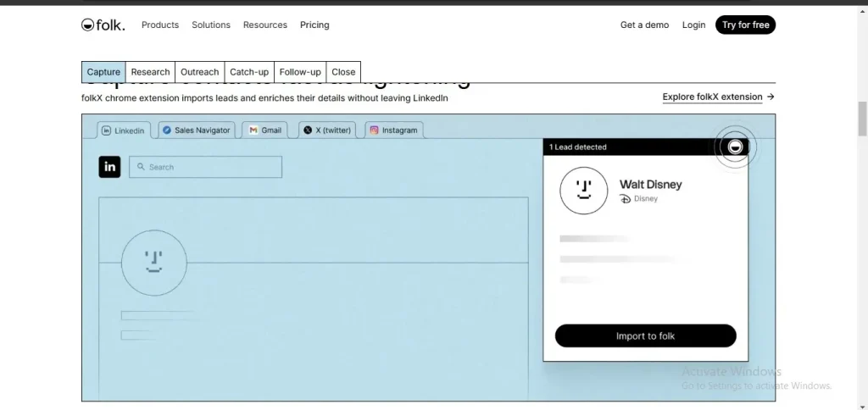The width and height of the screenshot is (868, 410).
Task: Click the LinkedIn Search input field
Action: (205, 167)
